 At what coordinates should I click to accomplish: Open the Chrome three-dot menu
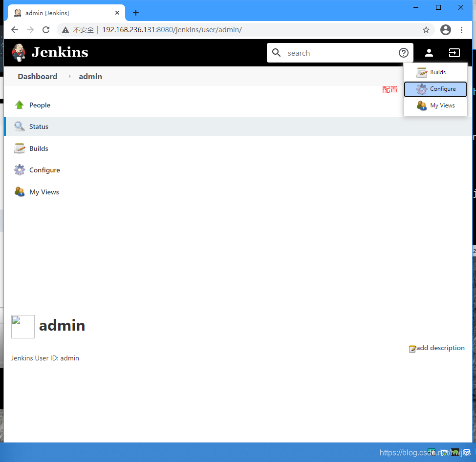[x=461, y=30]
